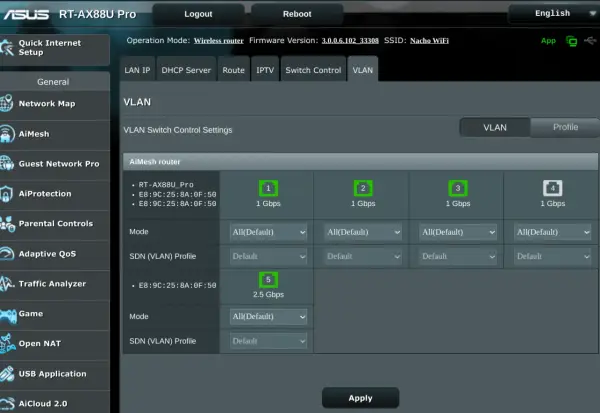Click the Adaptive QoS gauge icon
Viewport: 600px width, 413px height.
tap(7, 253)
